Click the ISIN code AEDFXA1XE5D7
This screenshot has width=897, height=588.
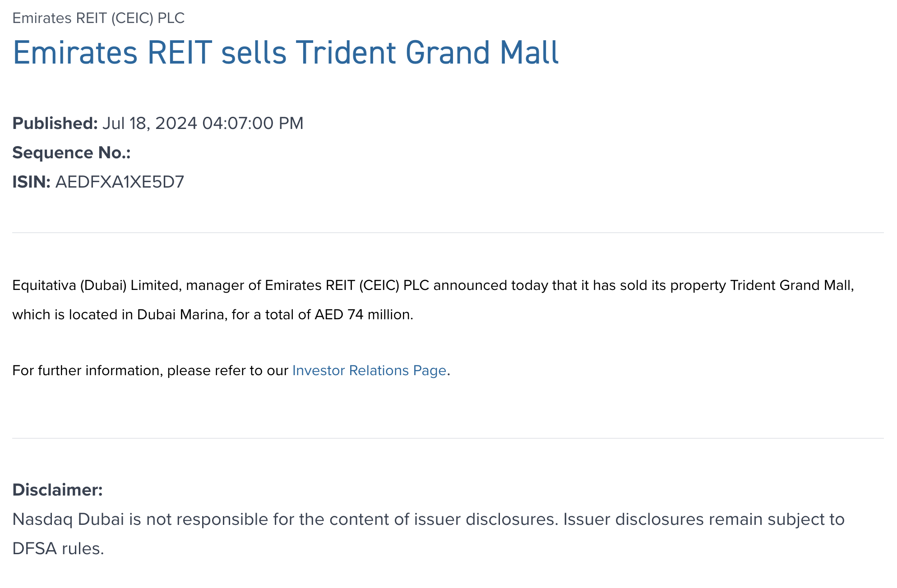(x=120, y=182)
